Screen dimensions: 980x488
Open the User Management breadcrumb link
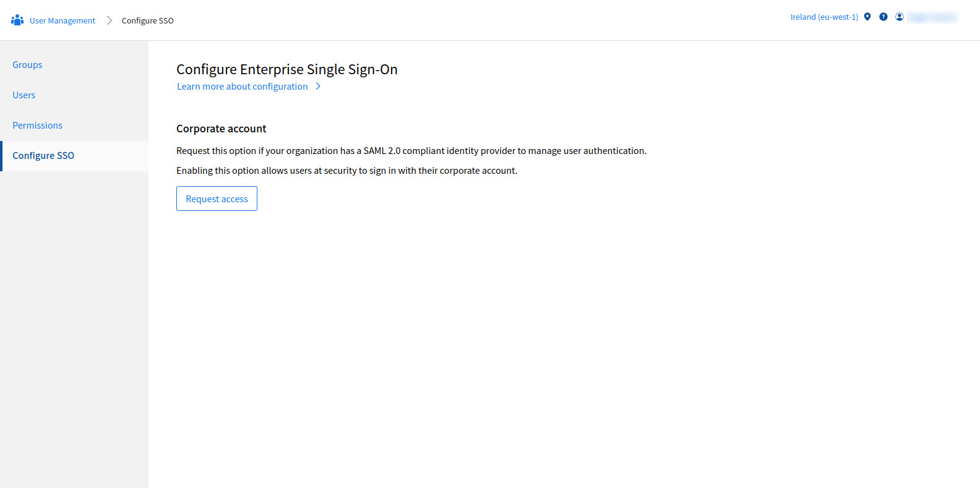pyautogui.click(x=62, y=21)
